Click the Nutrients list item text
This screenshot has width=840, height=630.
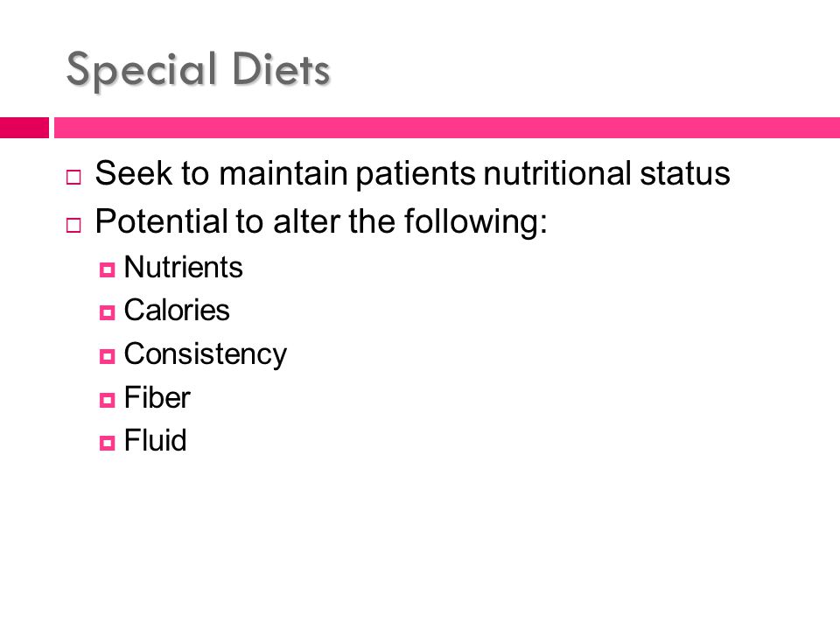coord(183,267)
